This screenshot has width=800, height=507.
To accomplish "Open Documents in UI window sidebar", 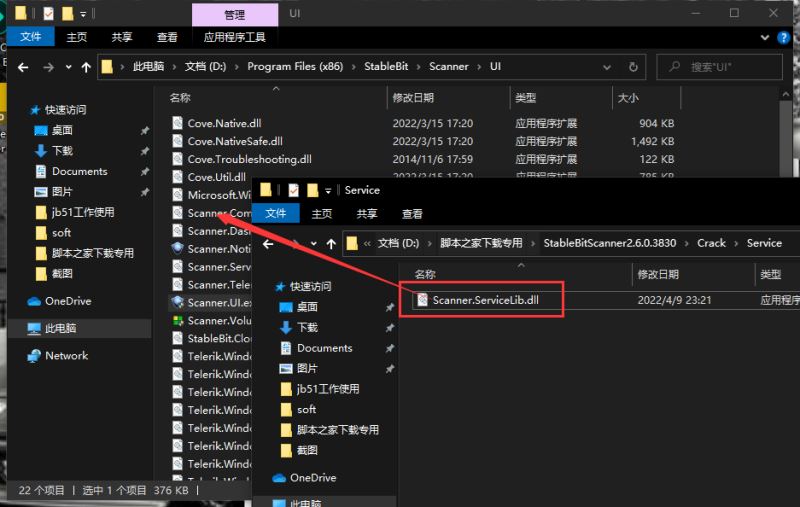I will 79,171.
